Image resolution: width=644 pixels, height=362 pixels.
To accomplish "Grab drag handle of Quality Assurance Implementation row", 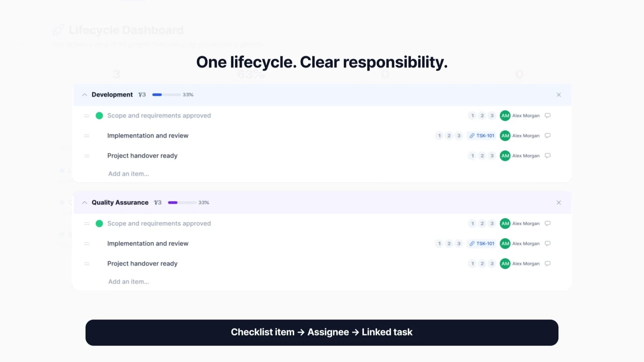I will pos(87,244).
